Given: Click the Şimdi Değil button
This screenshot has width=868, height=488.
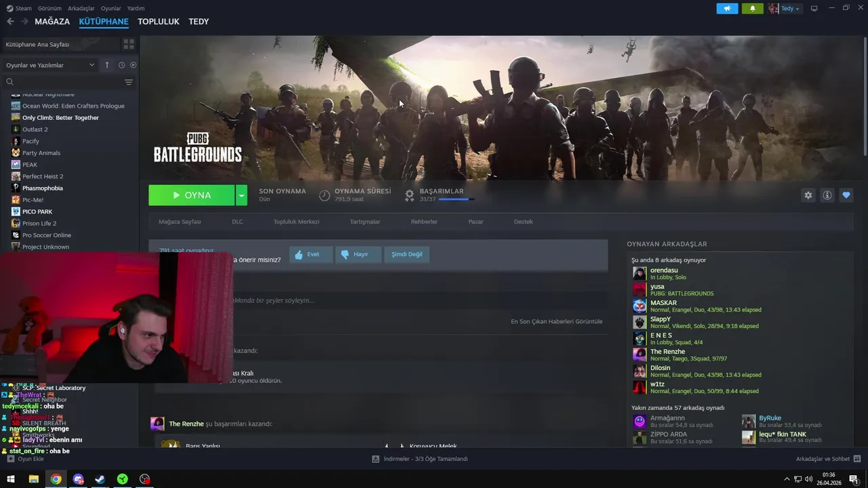Looking at the screenshot, I should (x=407, y=254).
